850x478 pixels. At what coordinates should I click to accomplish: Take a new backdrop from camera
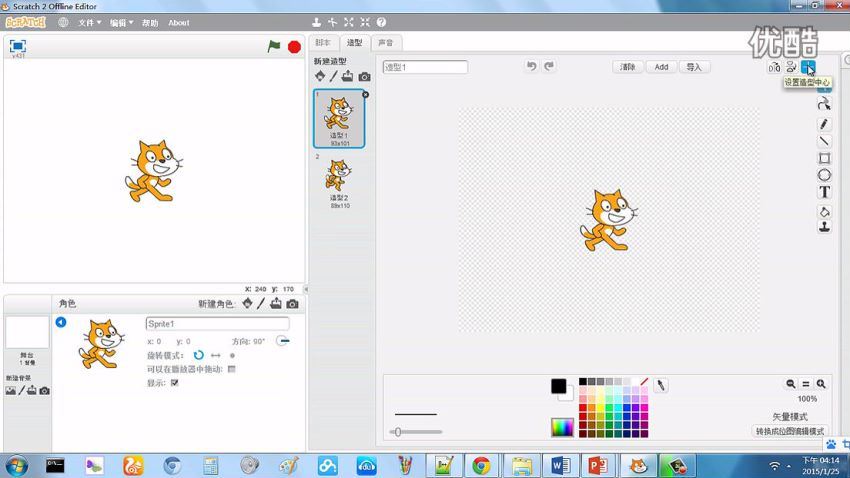tap(44, 391)
